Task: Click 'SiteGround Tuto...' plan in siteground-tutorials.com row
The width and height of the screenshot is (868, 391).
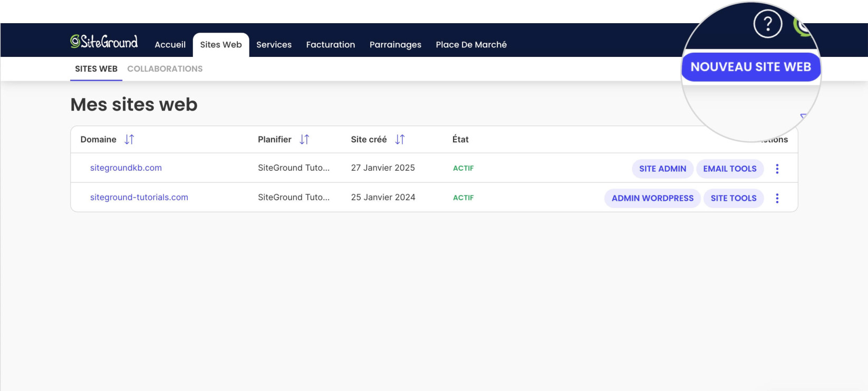Action: [294, 198]
